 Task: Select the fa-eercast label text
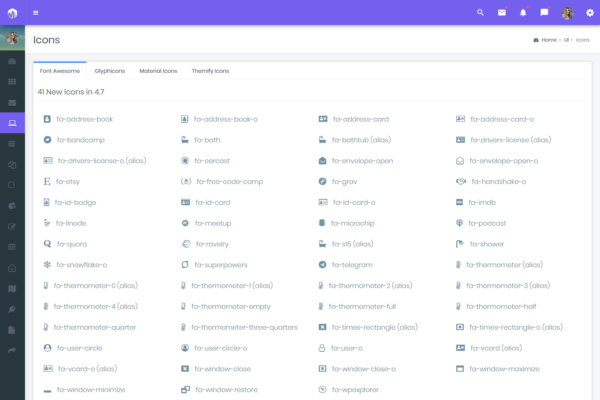212,161
